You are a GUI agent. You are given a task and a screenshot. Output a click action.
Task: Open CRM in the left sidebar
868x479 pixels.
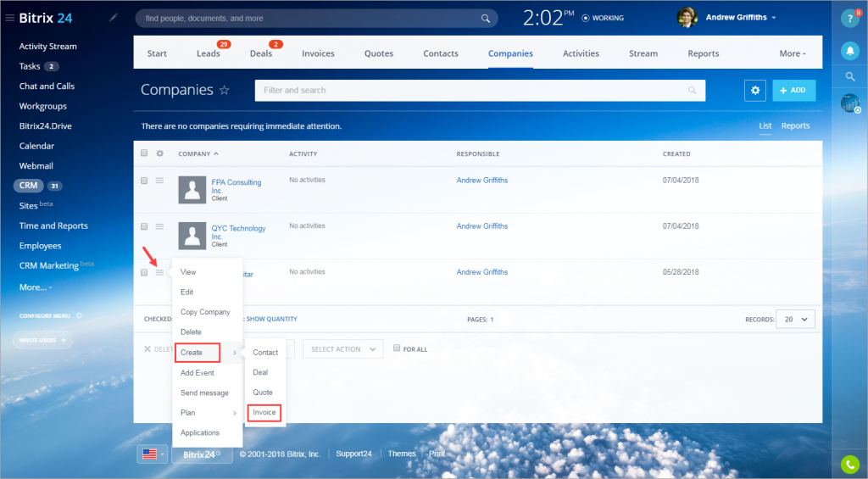click(28, 186)
